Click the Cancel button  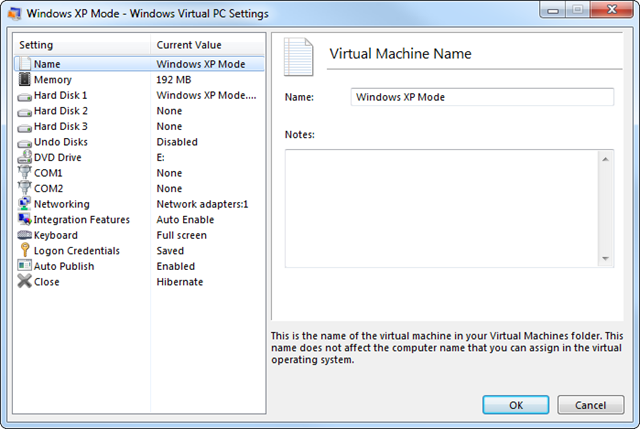pos(590,405)
